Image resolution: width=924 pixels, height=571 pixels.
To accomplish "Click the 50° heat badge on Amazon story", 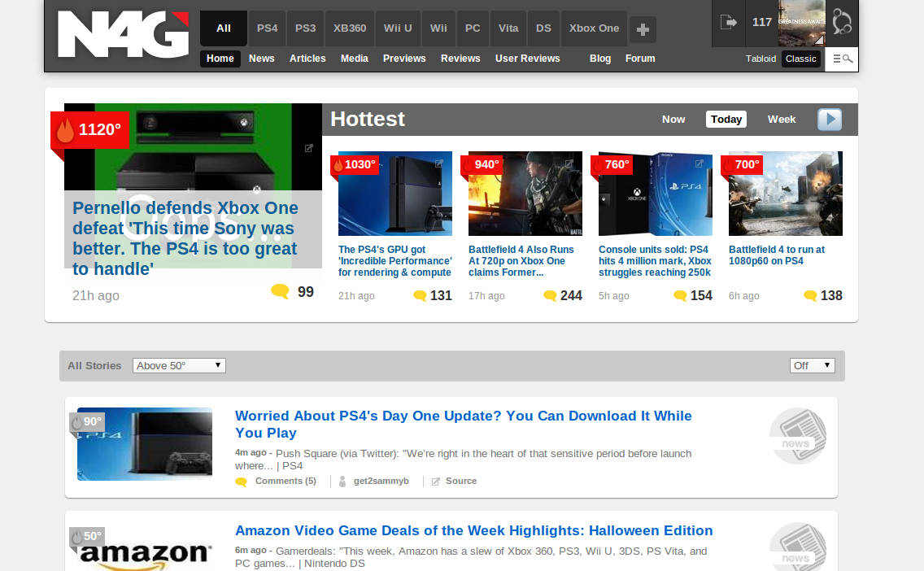I will tap(87, 536).
